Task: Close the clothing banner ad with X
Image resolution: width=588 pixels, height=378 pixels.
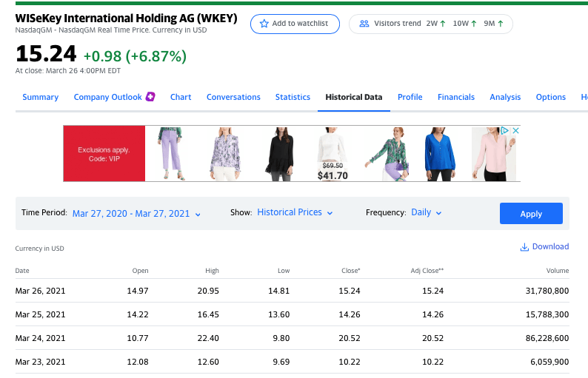Action: (x=515, y=130)
